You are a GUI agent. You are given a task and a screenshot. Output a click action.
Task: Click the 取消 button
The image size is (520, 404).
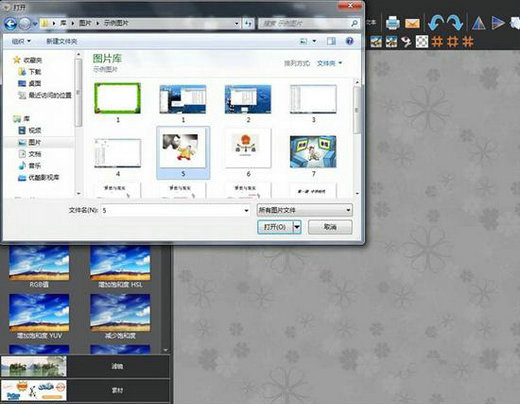[x=330, y=227]
